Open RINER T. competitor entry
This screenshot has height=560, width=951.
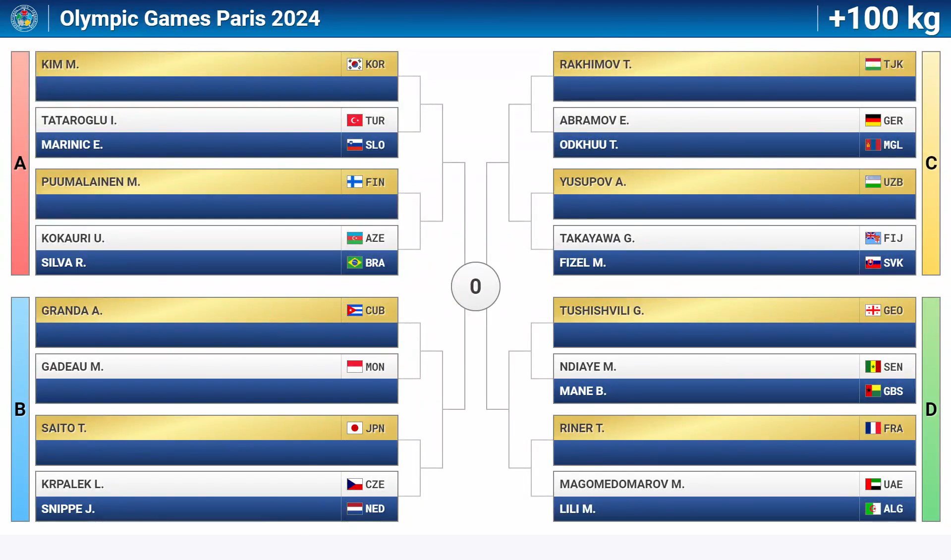coord(734,428)
